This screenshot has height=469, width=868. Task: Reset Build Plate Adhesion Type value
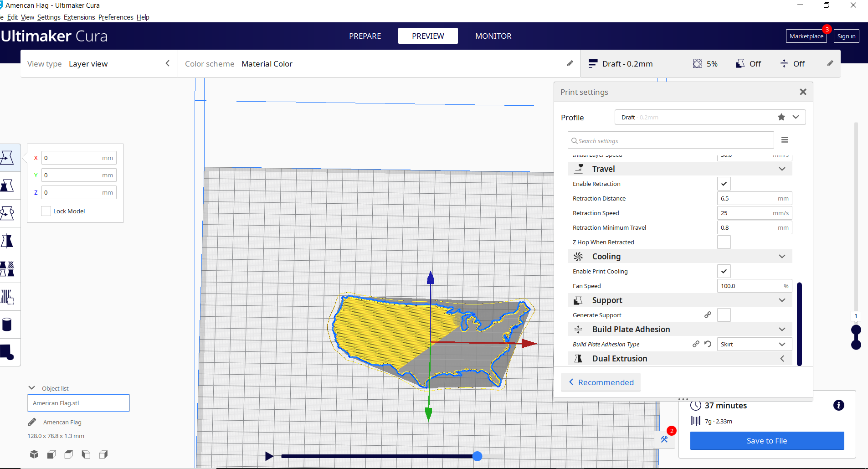pyautogui.click(x=708, y=344)
